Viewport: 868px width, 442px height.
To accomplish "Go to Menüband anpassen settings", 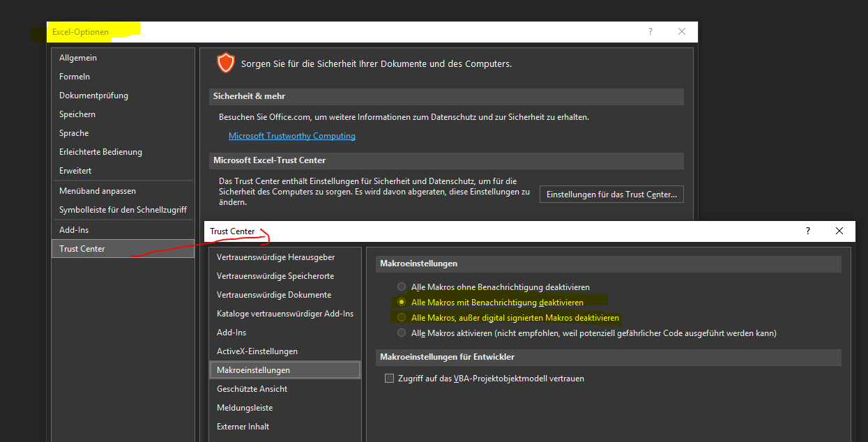I will point(98,191).
